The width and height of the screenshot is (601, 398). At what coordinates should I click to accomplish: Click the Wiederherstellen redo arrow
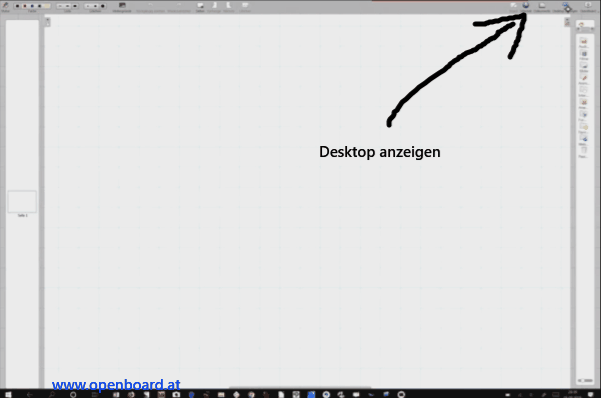[x=179, y=5]
